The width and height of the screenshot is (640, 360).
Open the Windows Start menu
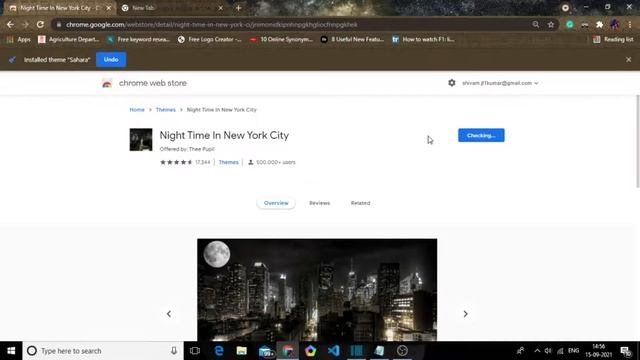click(x=11, y=351)
